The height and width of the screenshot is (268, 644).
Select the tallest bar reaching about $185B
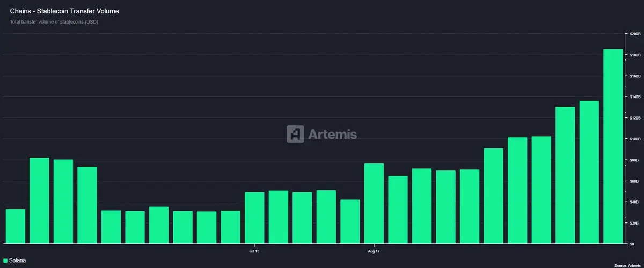(x=613, y=146)
